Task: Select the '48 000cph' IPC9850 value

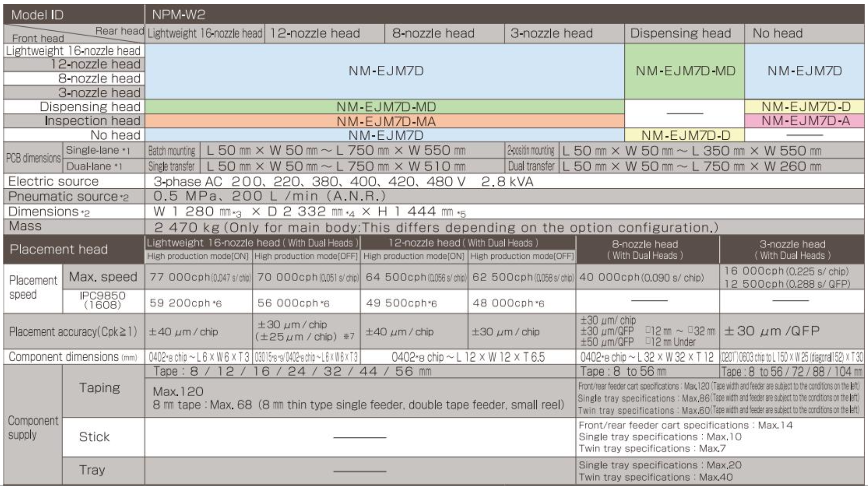Action: [508, 303]
